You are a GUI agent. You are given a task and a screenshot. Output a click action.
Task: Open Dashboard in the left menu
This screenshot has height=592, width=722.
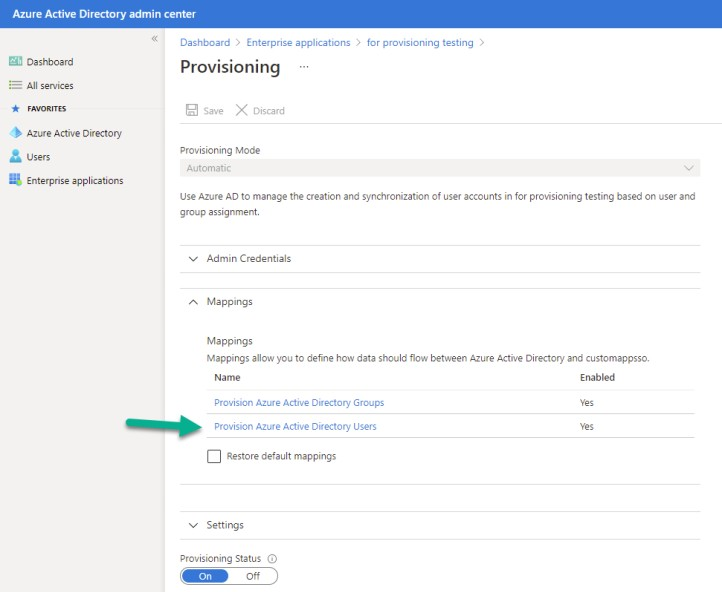point(50,62)
